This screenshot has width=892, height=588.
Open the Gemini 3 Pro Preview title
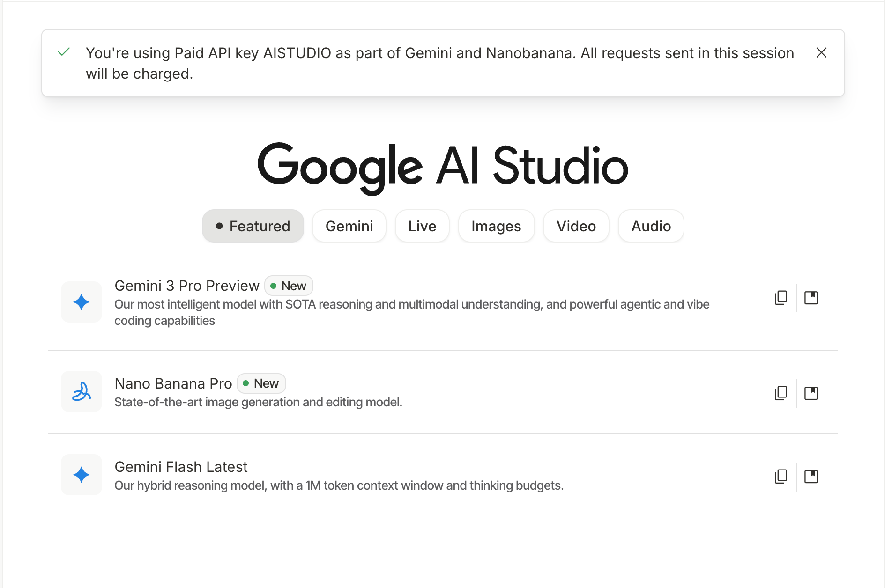tap(187, 286)
